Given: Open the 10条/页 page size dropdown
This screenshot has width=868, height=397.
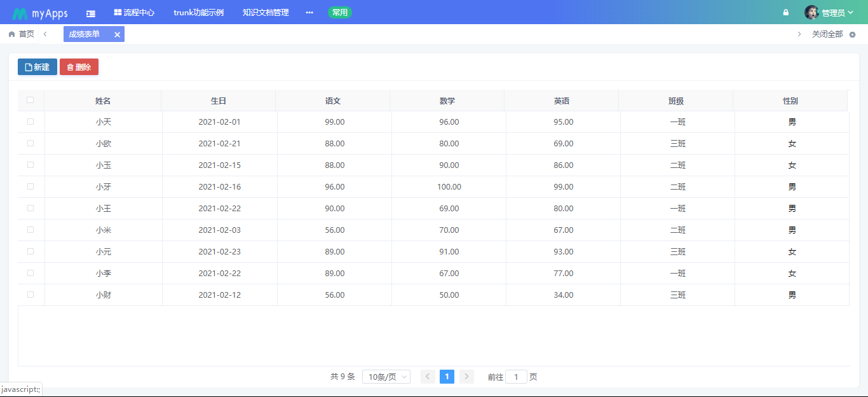Looking at the screenshot, I should click(386, 377).
